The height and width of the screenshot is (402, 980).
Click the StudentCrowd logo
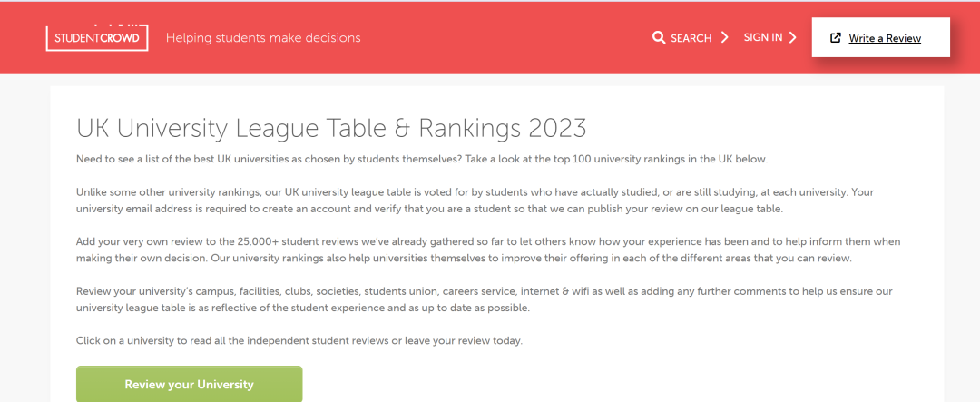(x=97, y=37)
